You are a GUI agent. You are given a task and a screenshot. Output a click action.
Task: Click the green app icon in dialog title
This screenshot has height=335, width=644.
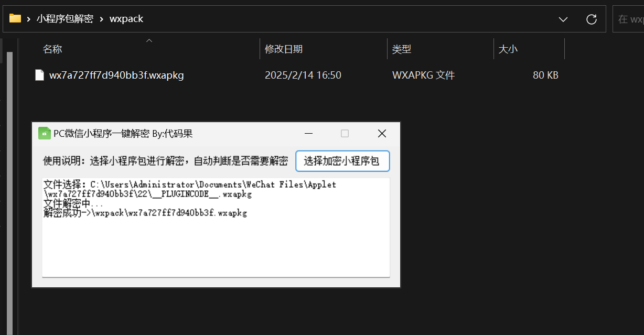click(x=45, y=133)
